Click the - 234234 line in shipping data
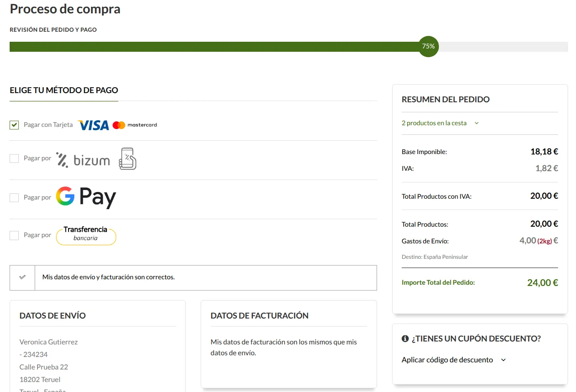Screen dimensions: 576x392 (x=33, y=354)
